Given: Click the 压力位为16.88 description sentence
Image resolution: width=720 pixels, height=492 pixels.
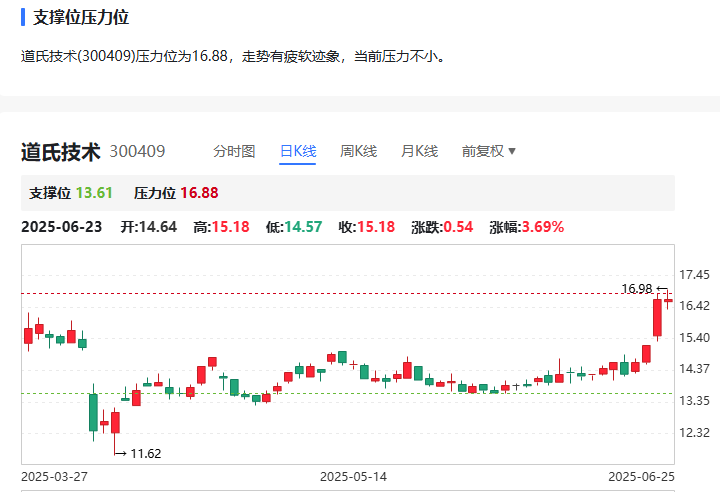Looking at the screenshot, I should (x=234, y=56).
